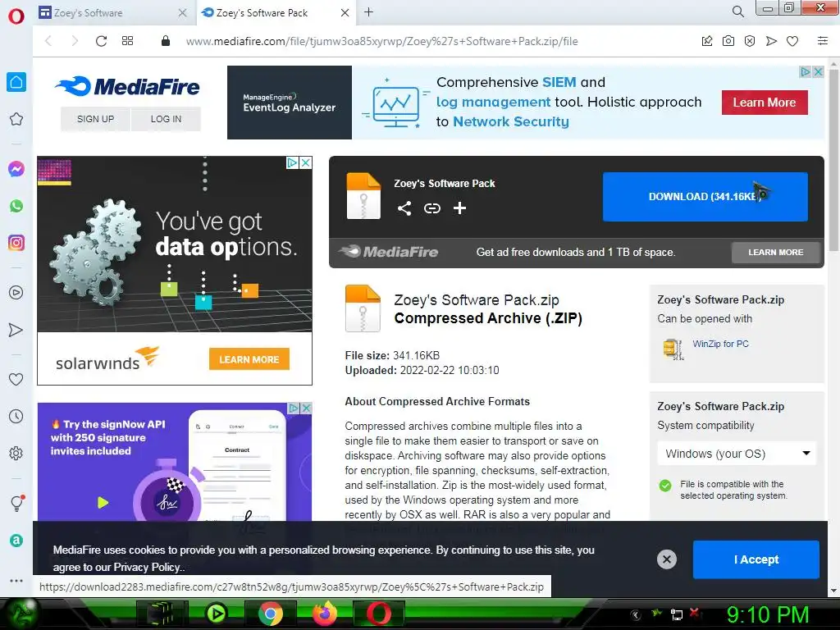This screenshot has height=630, width=840.
Task: Switch to Zoey's Software tab
Action: click(x=106, y=12)
